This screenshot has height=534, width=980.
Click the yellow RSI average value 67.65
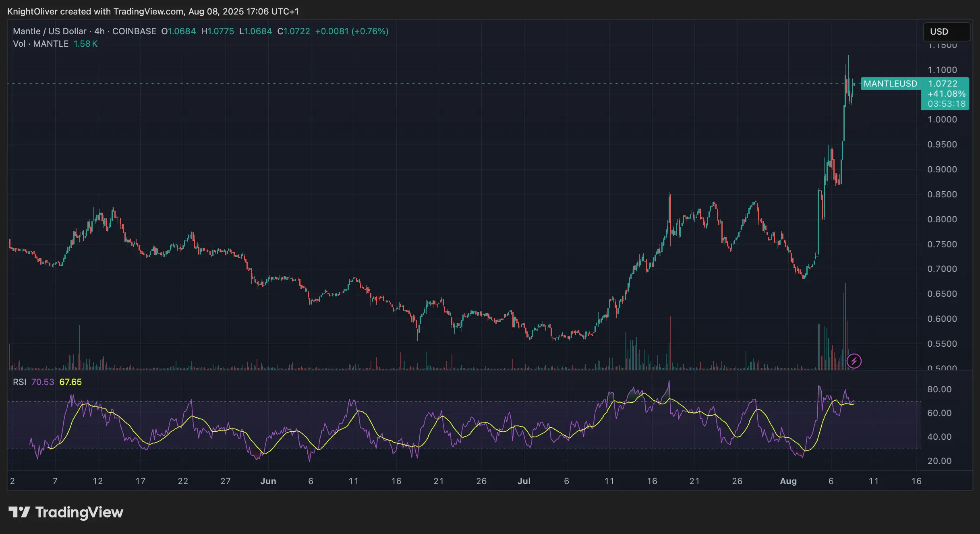tap(71, 382)
